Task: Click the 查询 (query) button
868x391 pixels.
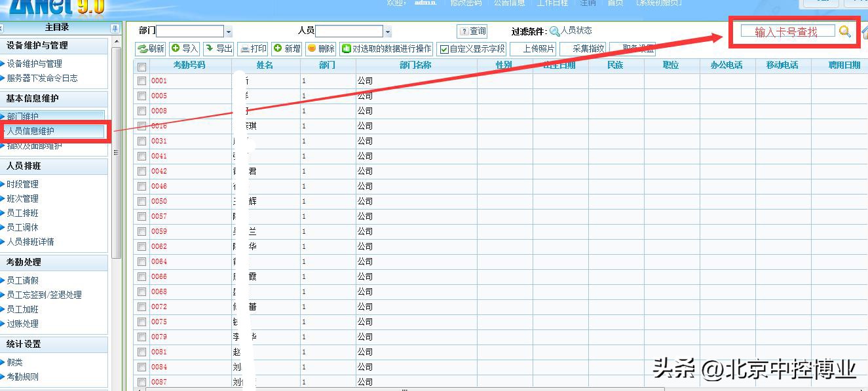Action: (470, 30)
